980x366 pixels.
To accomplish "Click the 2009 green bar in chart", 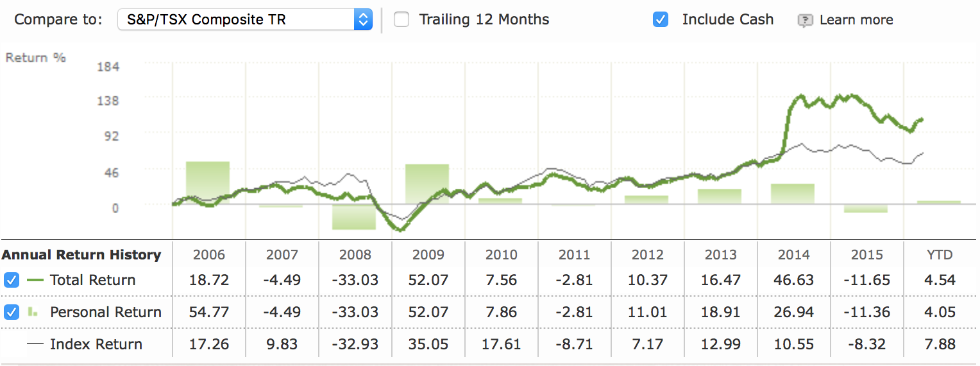I will (x=427, y=184).
